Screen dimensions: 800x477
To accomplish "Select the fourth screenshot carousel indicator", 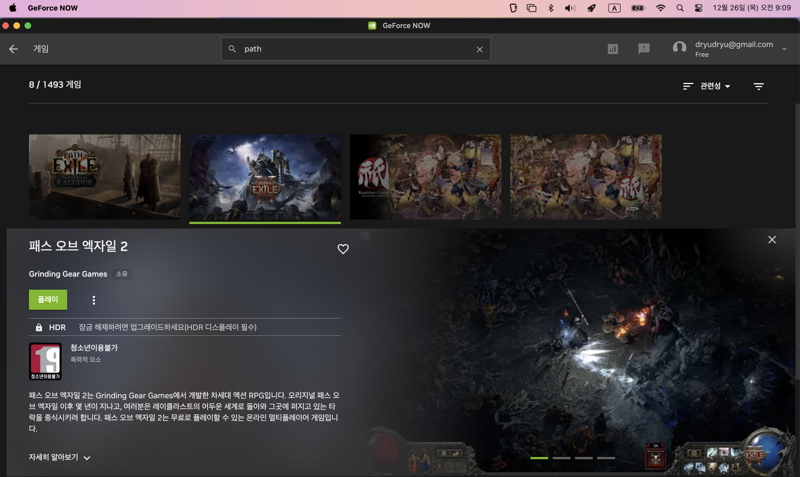I will pos(606,458).
